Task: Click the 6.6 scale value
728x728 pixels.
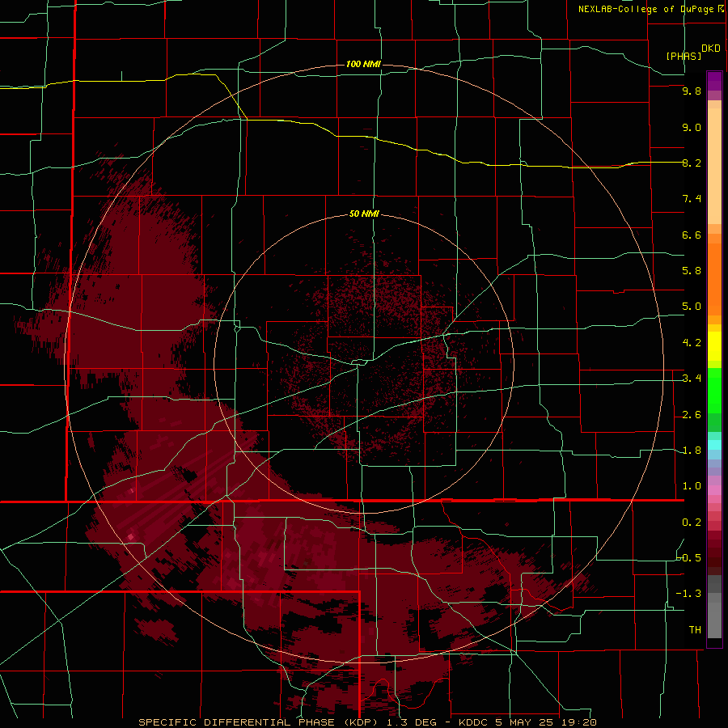Action: pos(692,235)
